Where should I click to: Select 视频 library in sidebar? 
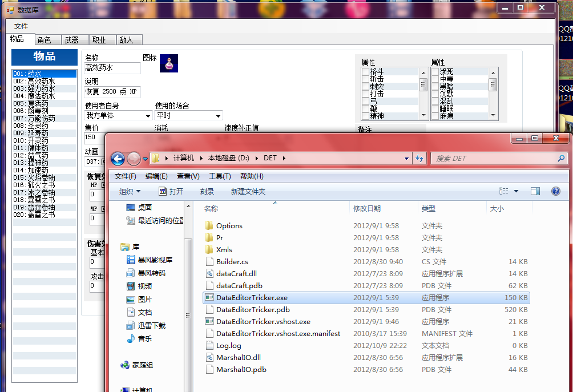coord(139,286)
